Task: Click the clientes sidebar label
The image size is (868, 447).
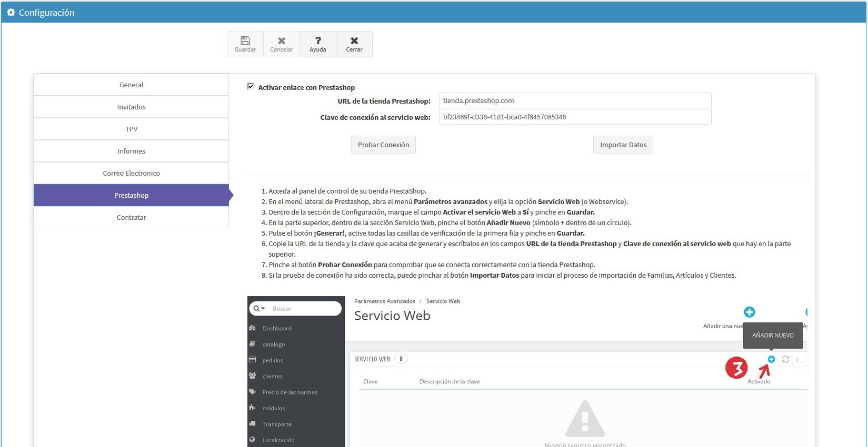Action: point(273,377)
